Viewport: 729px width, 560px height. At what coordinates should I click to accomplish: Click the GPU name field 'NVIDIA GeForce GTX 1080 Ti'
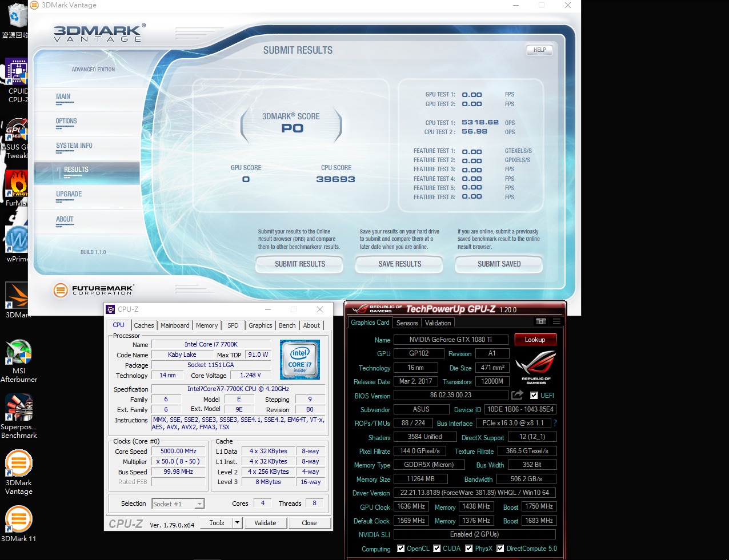tap(451, 340)
